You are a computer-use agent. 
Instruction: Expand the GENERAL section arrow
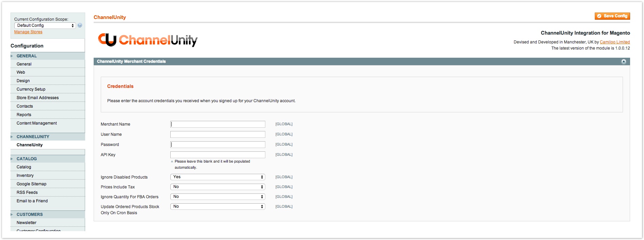coord(12,56)
